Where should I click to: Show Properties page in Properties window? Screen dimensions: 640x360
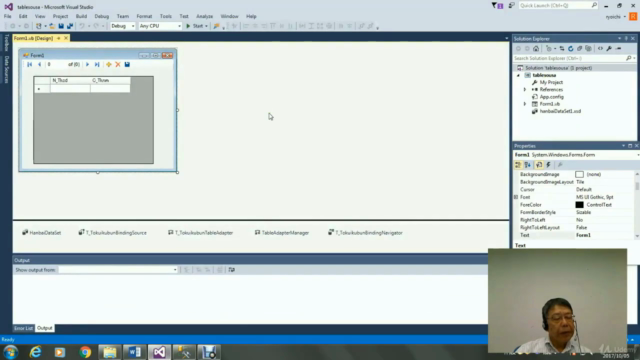(x=539, y=165)
